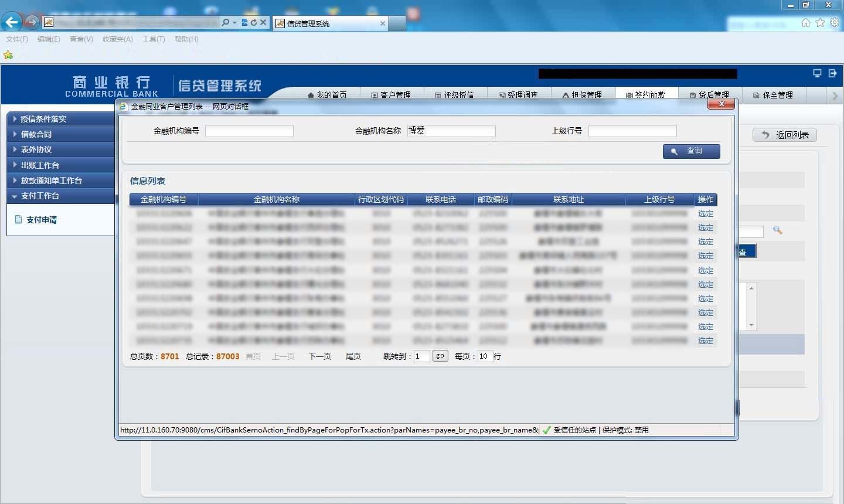Select the last row's 选定 link

click(x=706, y=341)
